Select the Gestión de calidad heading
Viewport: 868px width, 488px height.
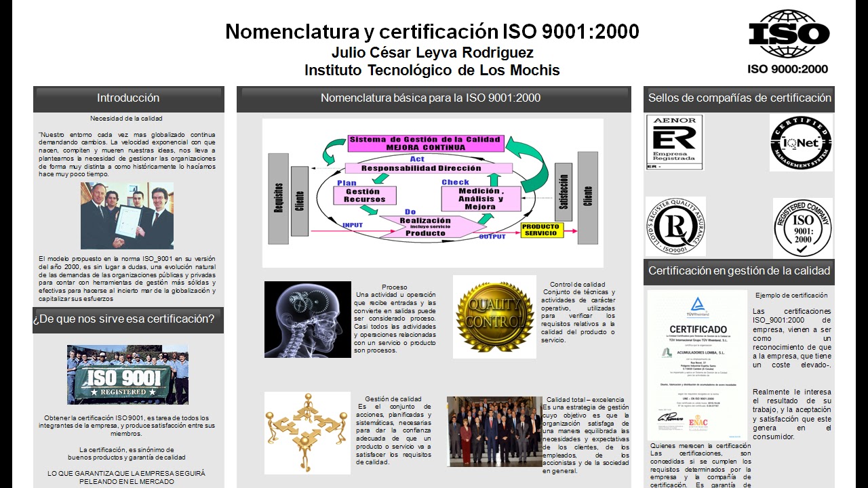coord(393,399)
